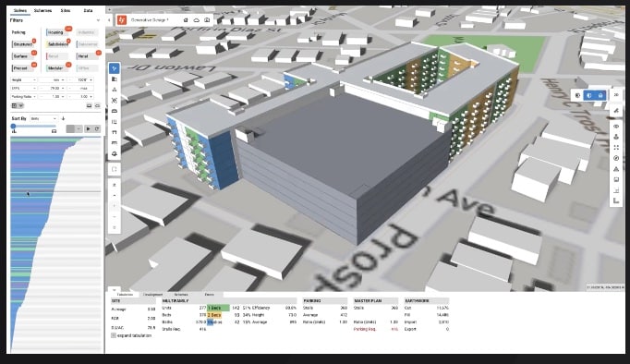Click the gray color swatch in sort panel

coord(71,129)
